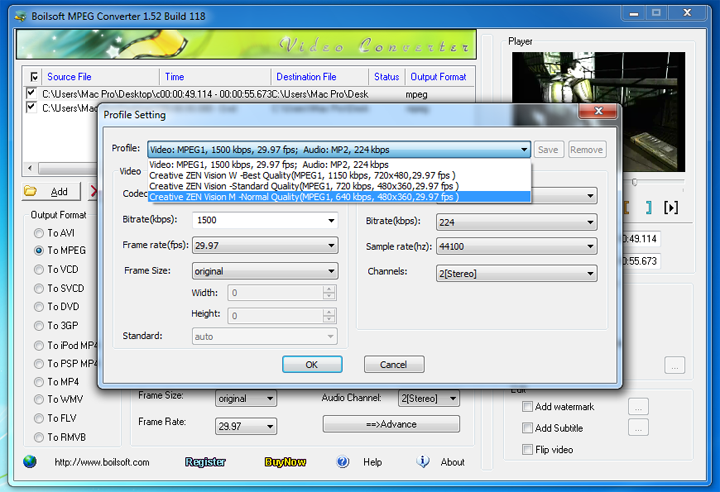This screenshot has height=492, width=720.
Task: Click the Source File column header
Action: pos(70,77)
